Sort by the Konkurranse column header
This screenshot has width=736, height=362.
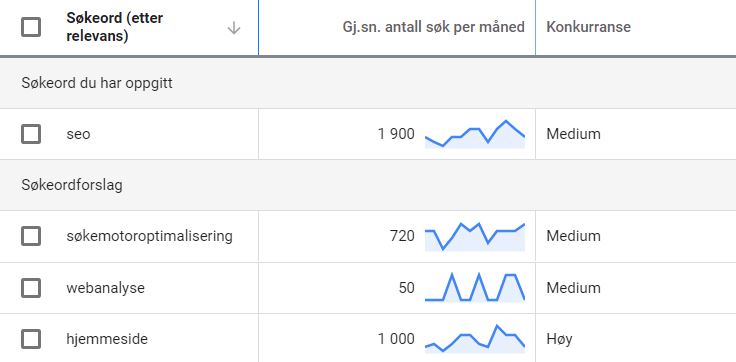[588, 27]
